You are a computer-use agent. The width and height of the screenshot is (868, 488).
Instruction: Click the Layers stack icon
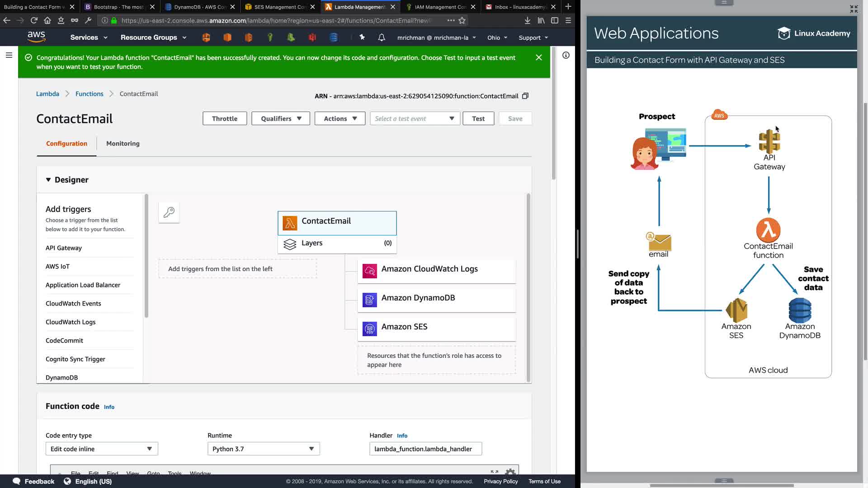tap(290, 244)
